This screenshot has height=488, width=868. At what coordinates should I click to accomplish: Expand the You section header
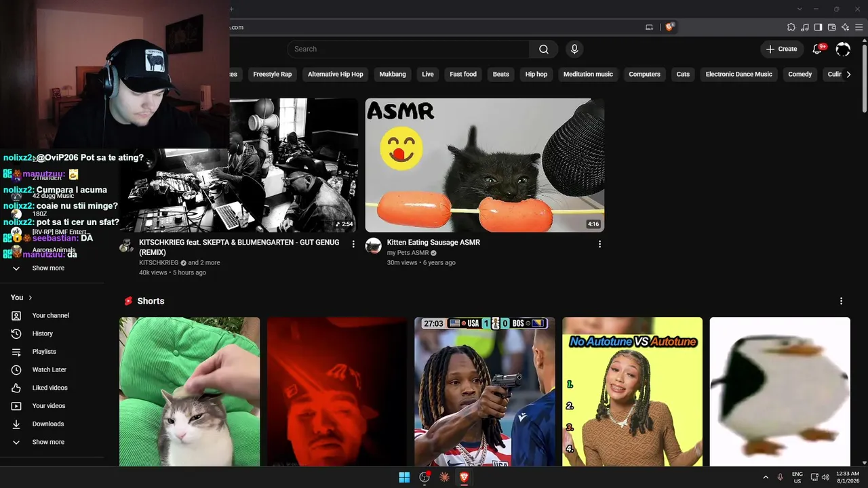pos(22,298)
